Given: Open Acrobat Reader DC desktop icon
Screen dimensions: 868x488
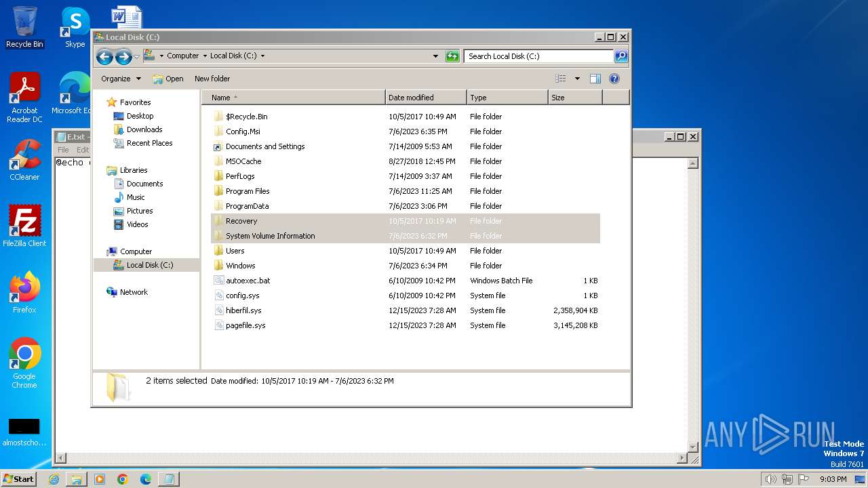Looking at the screenshot, I should 24,98.
